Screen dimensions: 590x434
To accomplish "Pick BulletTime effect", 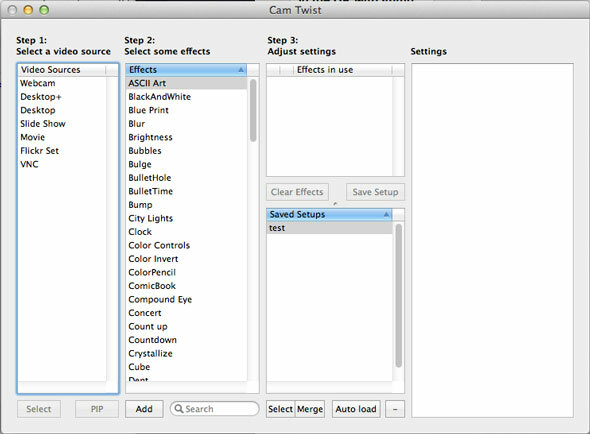I will 186,191.
